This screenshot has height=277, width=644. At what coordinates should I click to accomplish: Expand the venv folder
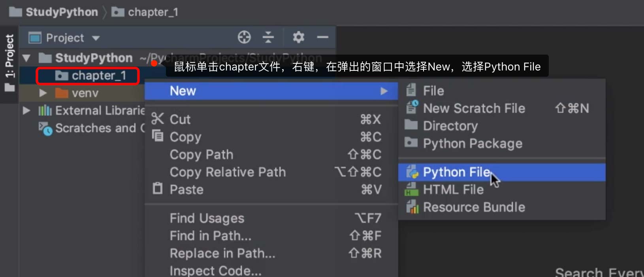(43, 93)
